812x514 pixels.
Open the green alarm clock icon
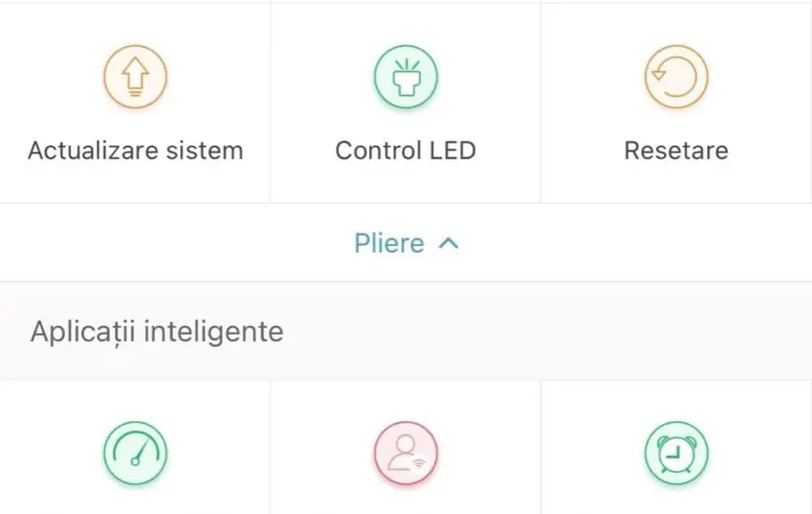coord(677,454)
